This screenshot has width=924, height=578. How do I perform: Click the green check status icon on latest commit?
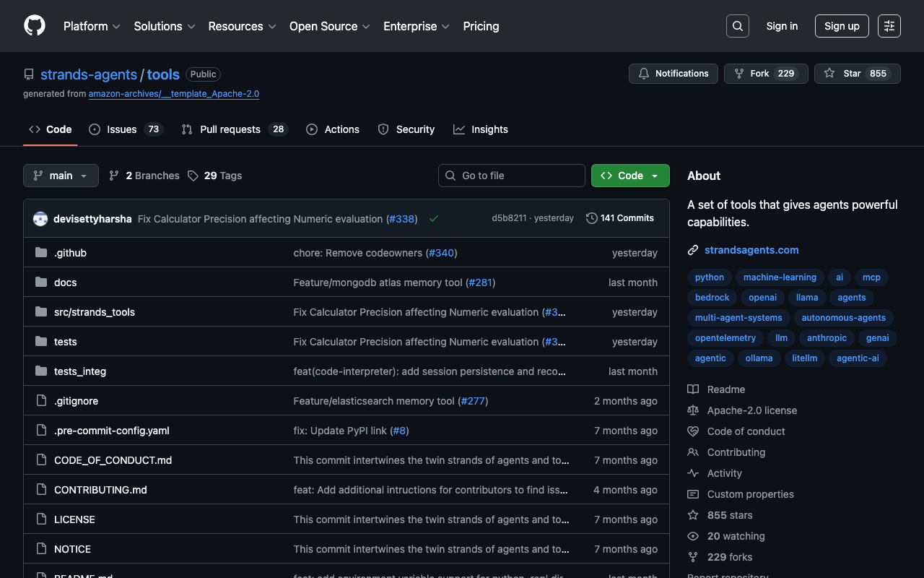click(433, 218)
